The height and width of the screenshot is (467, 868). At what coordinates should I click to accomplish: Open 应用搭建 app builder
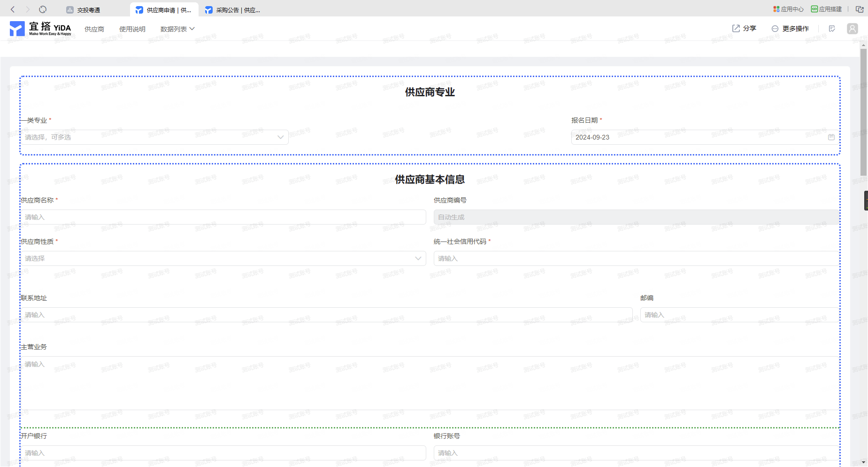tap(826, 9)
